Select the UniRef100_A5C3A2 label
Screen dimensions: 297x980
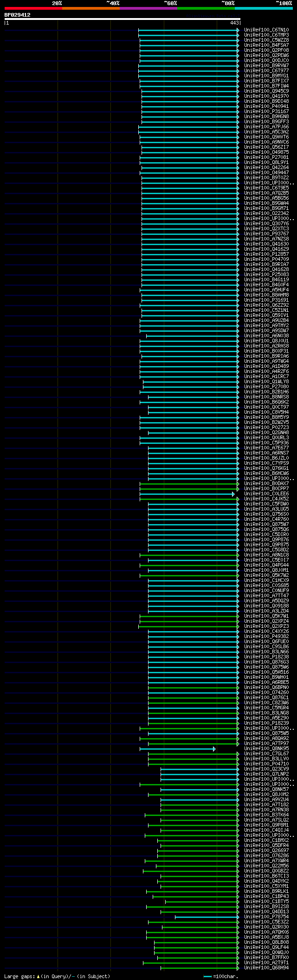266,132
